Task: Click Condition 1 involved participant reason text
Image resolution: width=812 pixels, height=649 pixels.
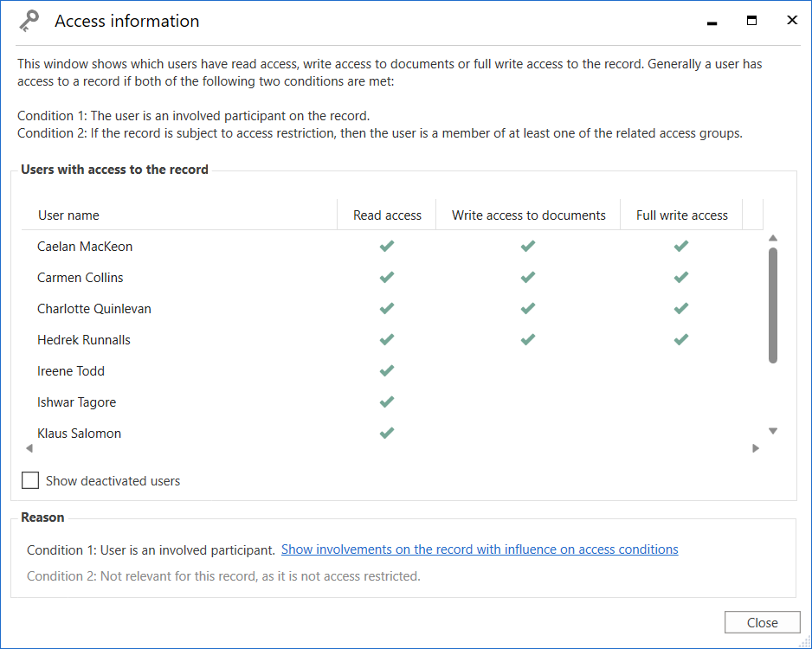Action: tap(151, 550)
